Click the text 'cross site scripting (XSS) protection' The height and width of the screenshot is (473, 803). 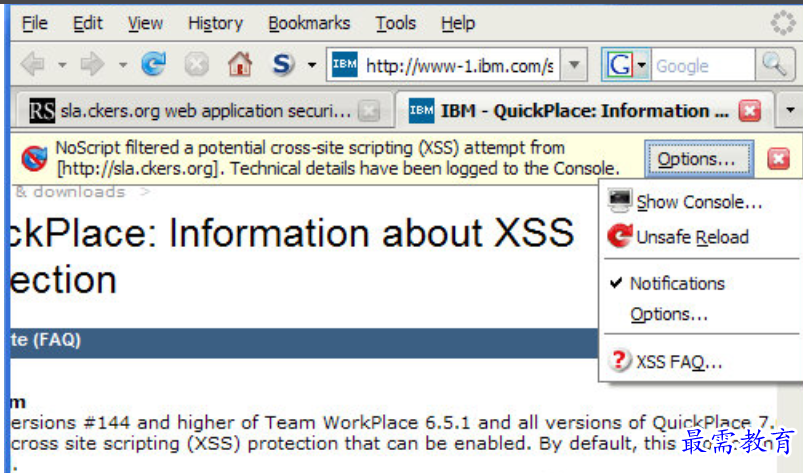point(176,443)
